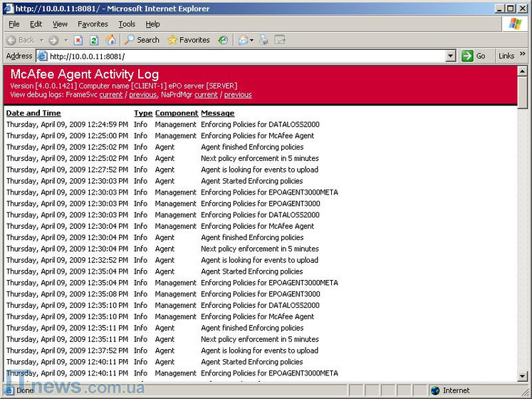Image resolution: width=532 pixels, height=399 pixels.
Task: Click the Stop loading icon
Action: (x=78, y=40)
